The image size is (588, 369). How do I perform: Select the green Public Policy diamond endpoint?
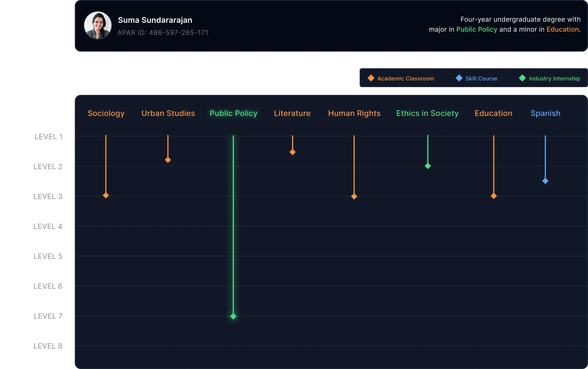pos(233,316)
